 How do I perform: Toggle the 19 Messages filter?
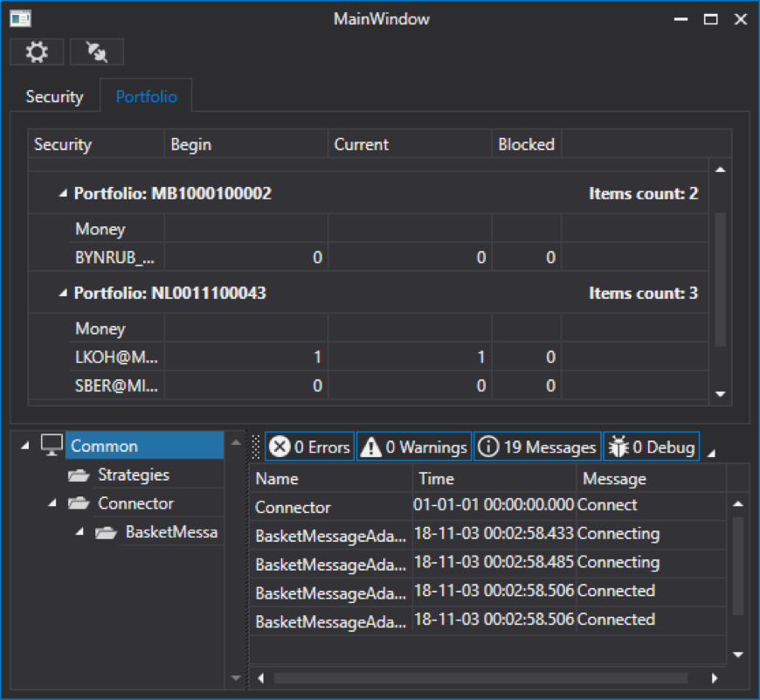tap(537, 447)
